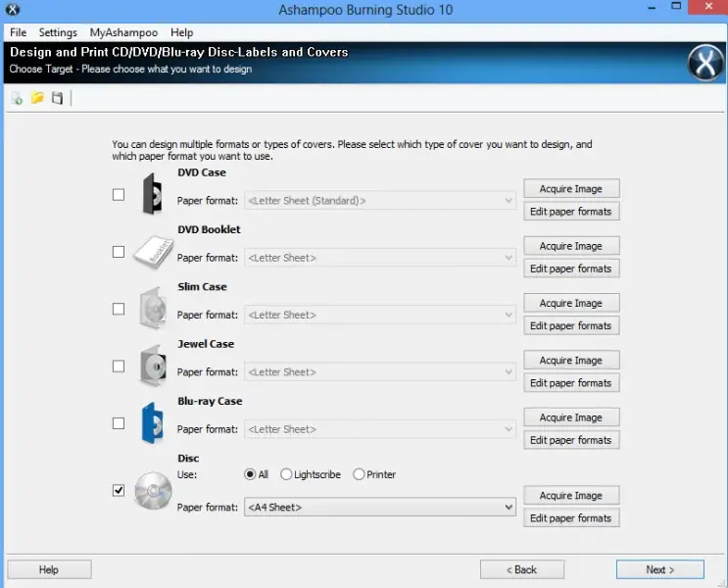Open the File menu

(x=18, y=32)
